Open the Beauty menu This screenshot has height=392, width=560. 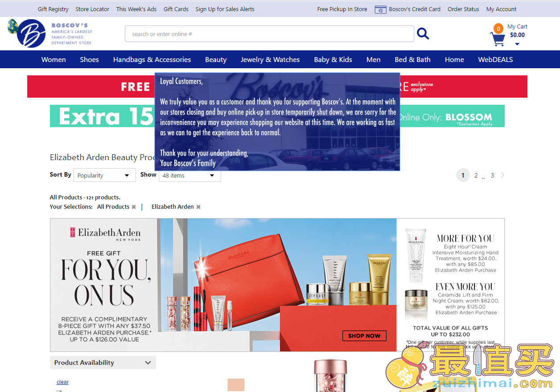click(216, 59)
